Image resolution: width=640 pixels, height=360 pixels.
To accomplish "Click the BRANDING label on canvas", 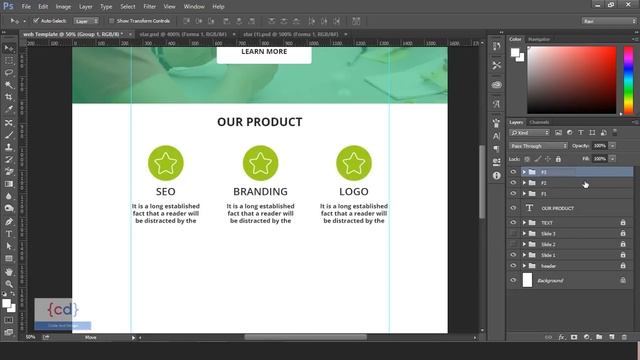I will 260,191.
